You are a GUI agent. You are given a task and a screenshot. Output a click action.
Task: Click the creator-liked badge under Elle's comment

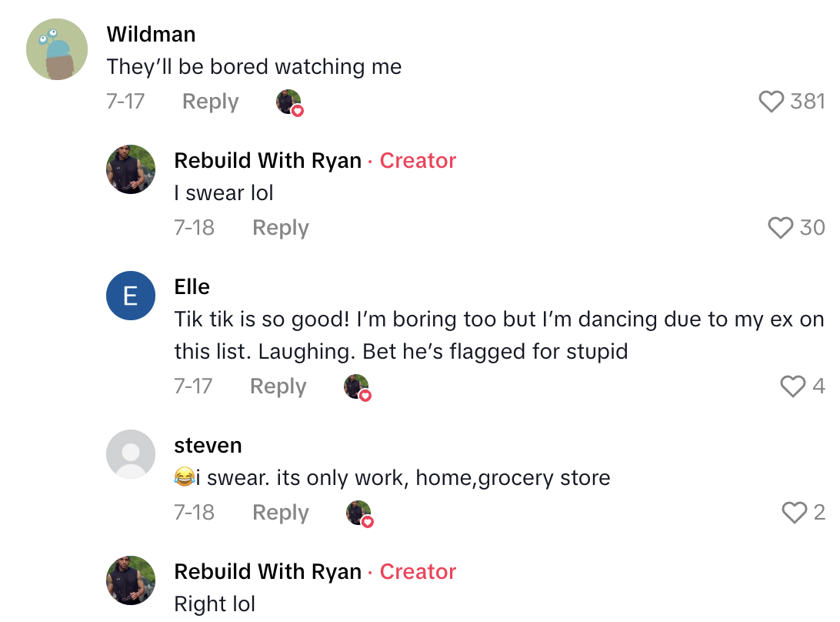[357, 387]
